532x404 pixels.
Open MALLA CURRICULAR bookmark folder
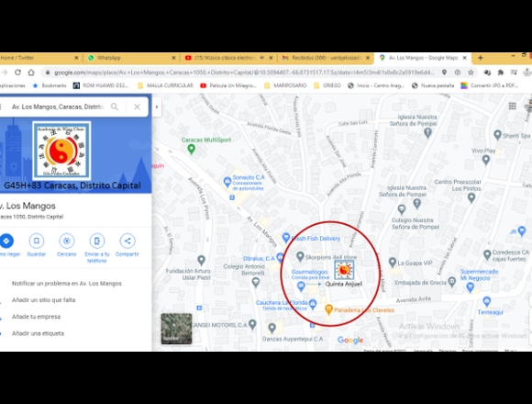tap(166, 85)
